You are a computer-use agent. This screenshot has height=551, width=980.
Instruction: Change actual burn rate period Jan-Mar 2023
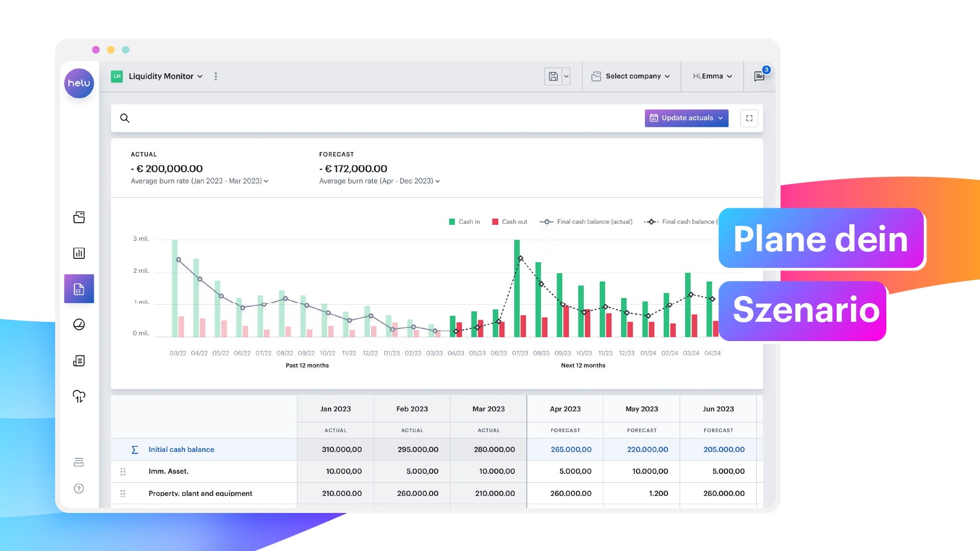pyautogui.click(x=199, y=181)
